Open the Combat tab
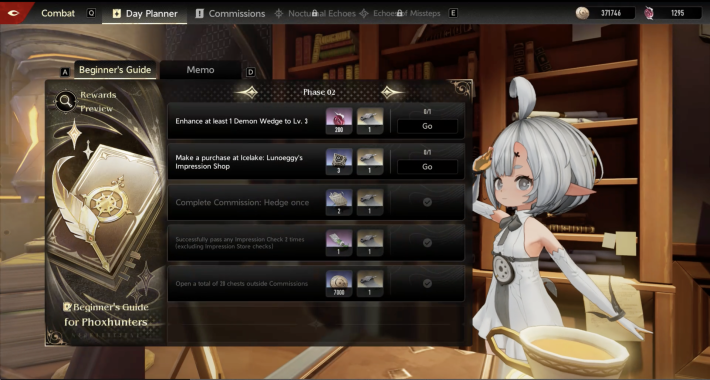The image size is (710, 380). click(58, 13)
